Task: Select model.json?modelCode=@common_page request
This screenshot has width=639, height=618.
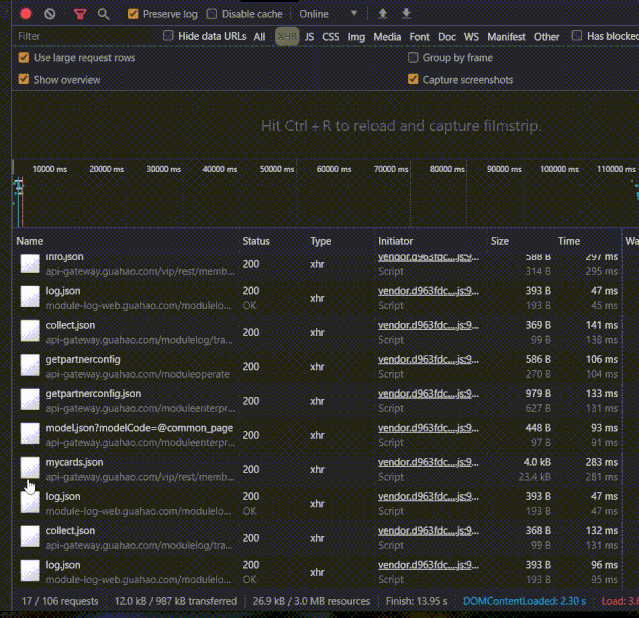Action: click(318, 435)
